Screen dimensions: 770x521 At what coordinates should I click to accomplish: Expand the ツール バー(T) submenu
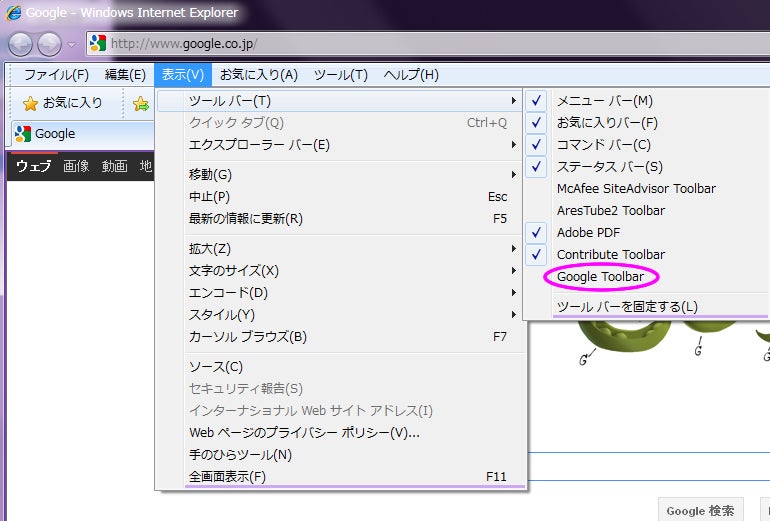coord(339,101)
